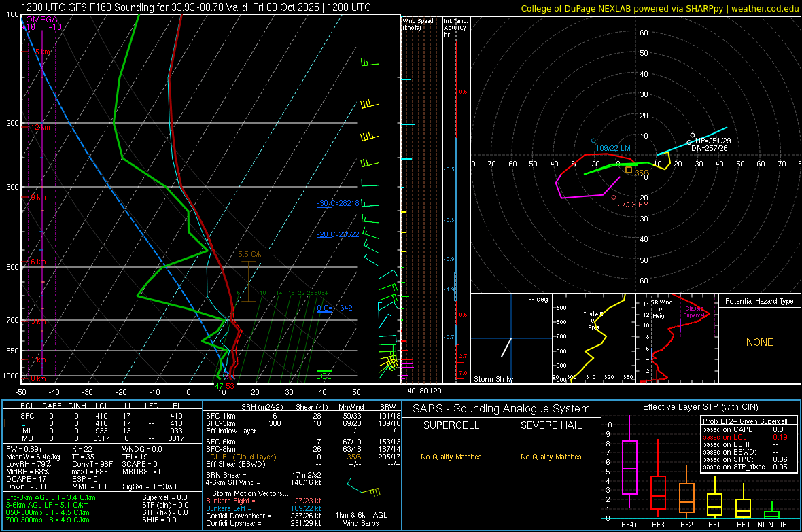Click the 15 km height marker
This screenshot has width=802, height=532.
(40, 52)
